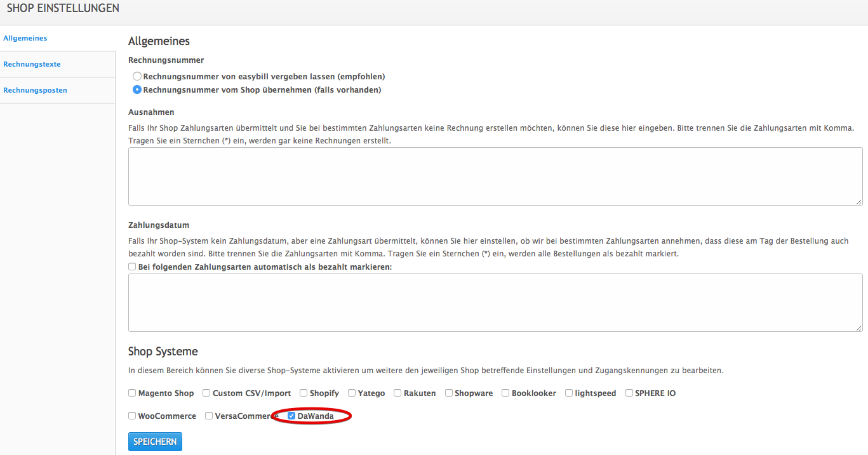The width and height of the screenshot is (868, 455).
Task: Check the Magento Shop checkbox
Action: pyautogui.click(x=132, y=393)
